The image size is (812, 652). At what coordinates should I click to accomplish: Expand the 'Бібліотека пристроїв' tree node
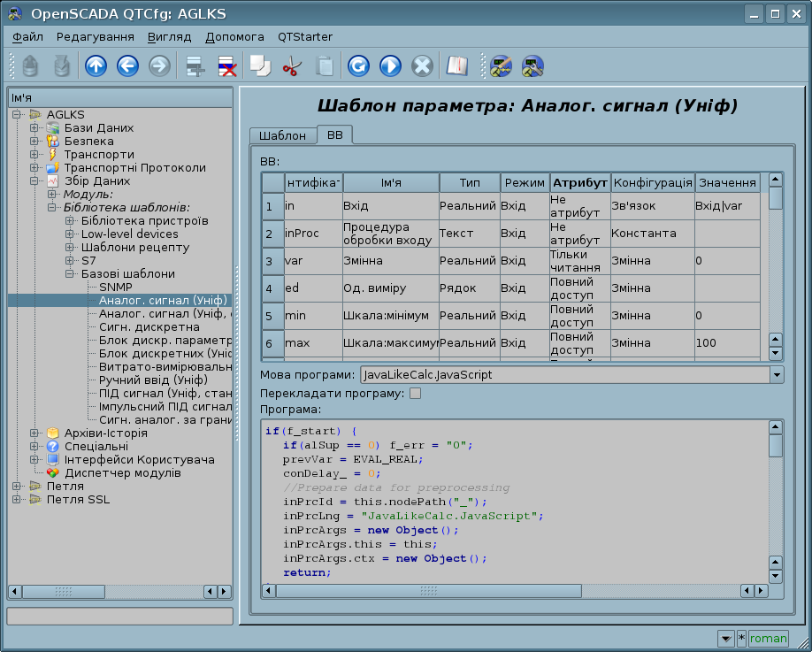point(70,221)
